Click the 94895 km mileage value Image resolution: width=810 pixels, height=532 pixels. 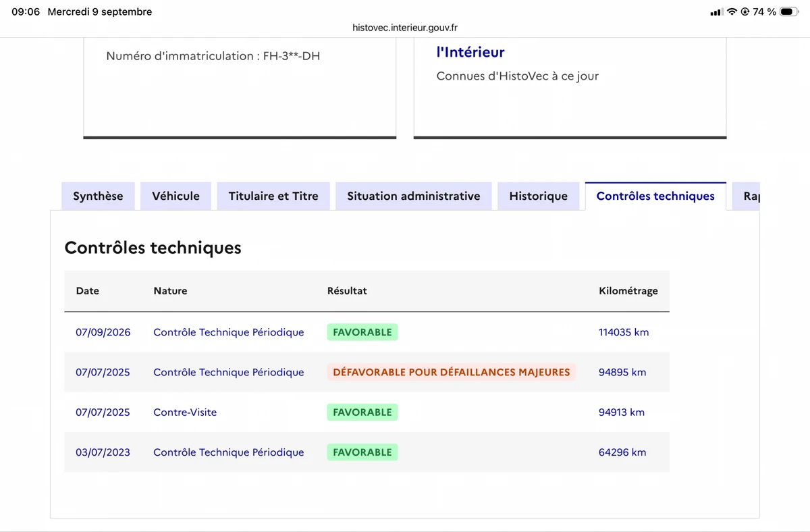click(622, 372)
